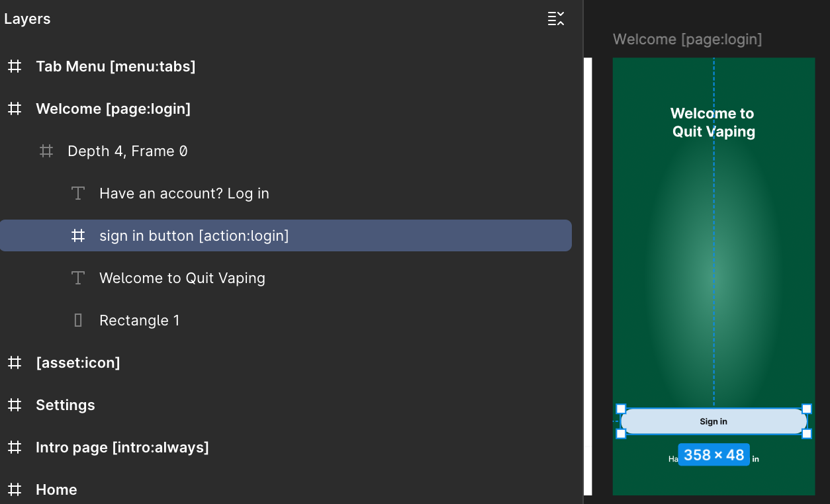Click rectangle icon beside Rectangle 1 layer

[78, 320]
